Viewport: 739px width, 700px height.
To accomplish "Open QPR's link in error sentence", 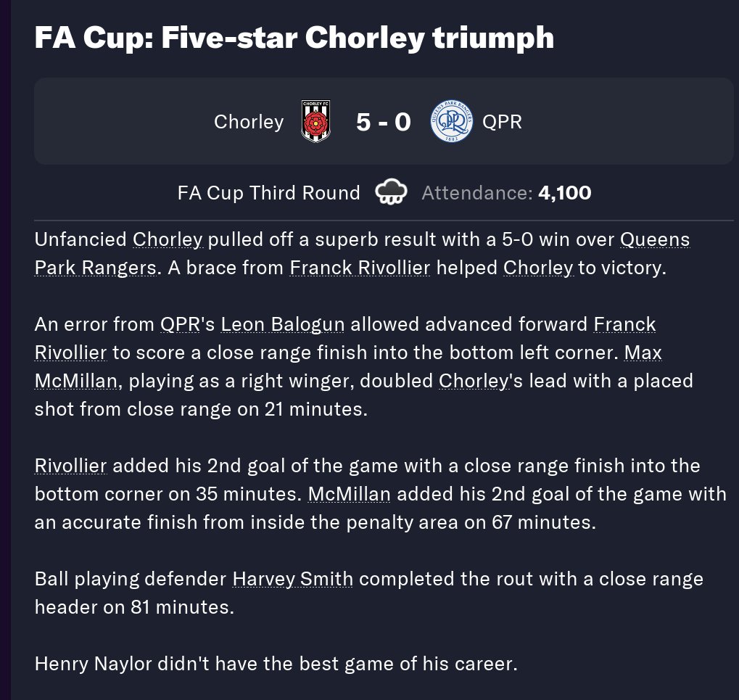I will click(x=181, y=324).
